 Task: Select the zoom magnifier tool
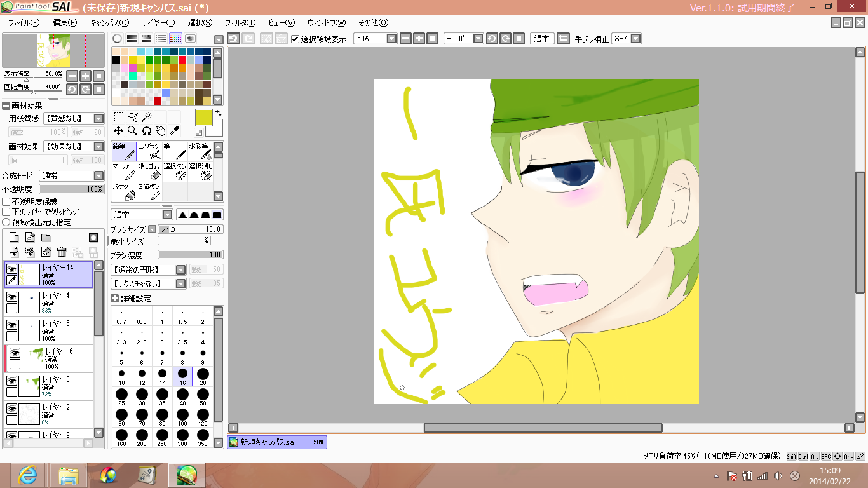[133, 131]
